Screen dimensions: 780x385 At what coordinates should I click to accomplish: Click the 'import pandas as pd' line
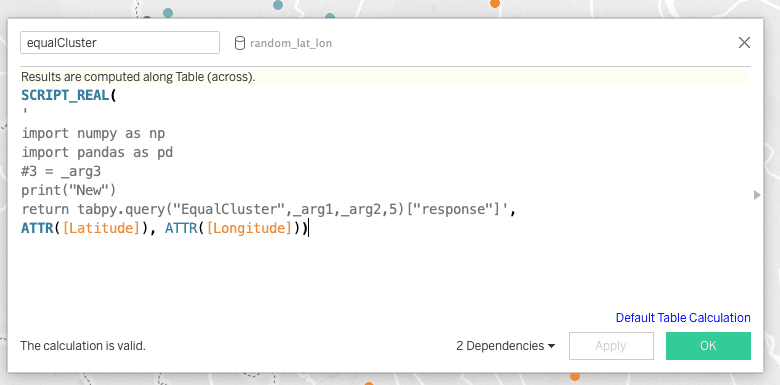[x=97, y=152]
